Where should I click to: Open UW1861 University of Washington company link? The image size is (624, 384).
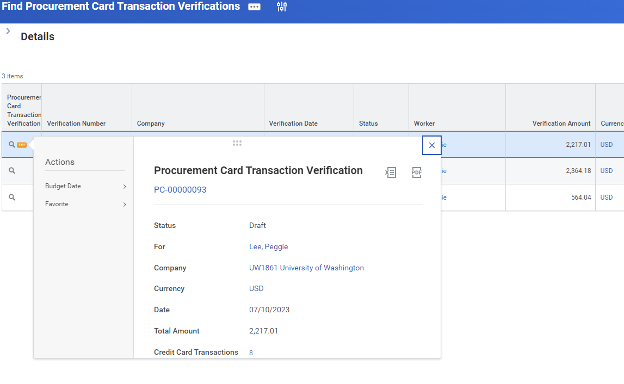point(306,268)
